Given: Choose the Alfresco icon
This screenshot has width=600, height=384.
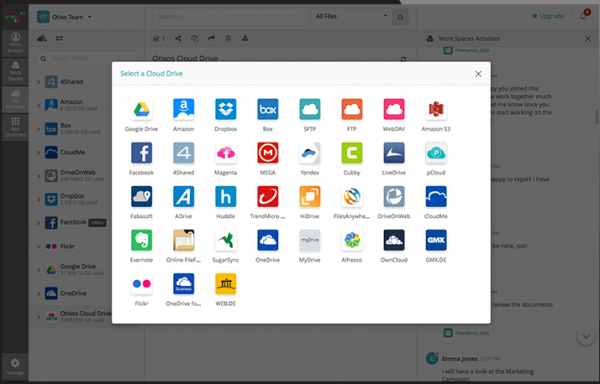Looking at the screenshot, I should [x=352, y=240].
